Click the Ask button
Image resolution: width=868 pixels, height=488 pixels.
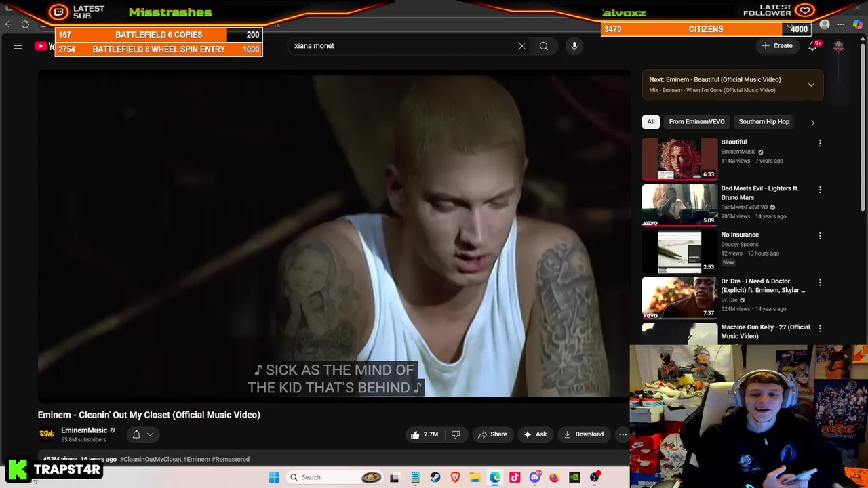coord(534,434)
